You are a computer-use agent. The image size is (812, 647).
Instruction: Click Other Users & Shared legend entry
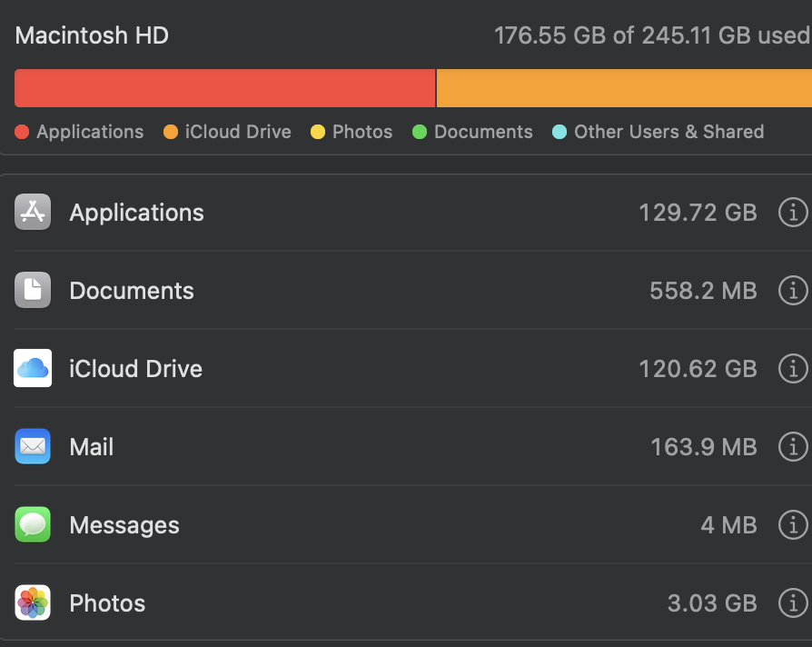[668, 132]
